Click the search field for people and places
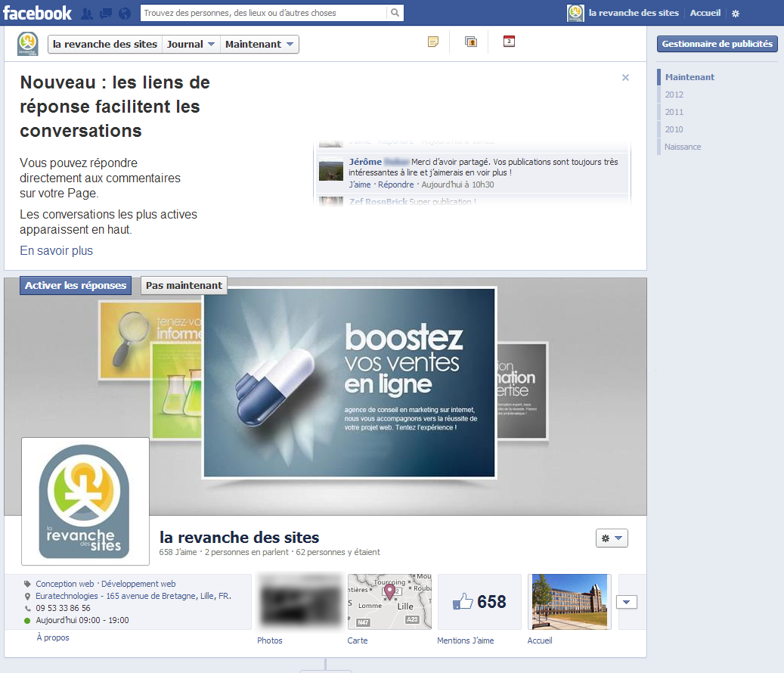 (264, 13)
